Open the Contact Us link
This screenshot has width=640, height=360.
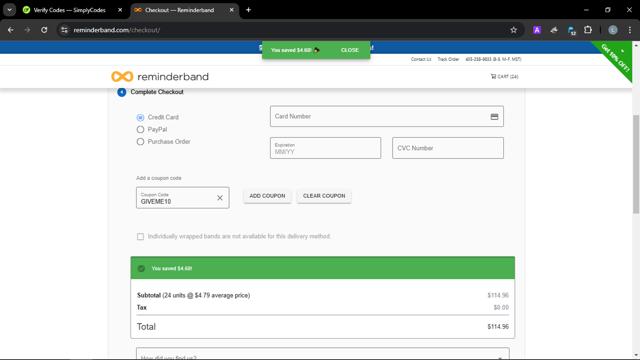click(x=421, y=59)
